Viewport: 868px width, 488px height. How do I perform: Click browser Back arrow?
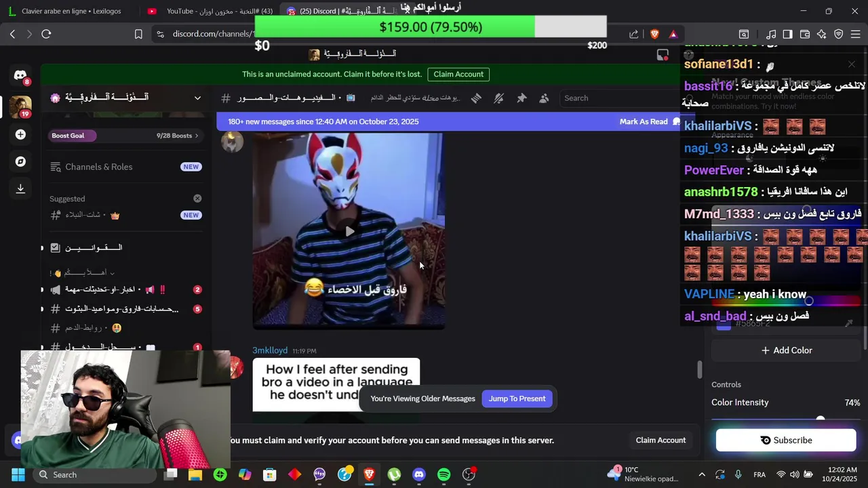pos(12,34)
